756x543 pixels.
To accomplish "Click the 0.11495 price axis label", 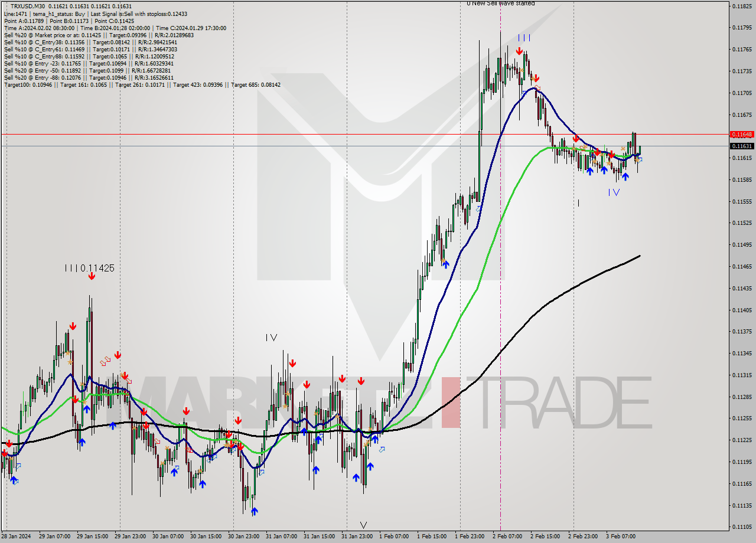I will [742, 245].
